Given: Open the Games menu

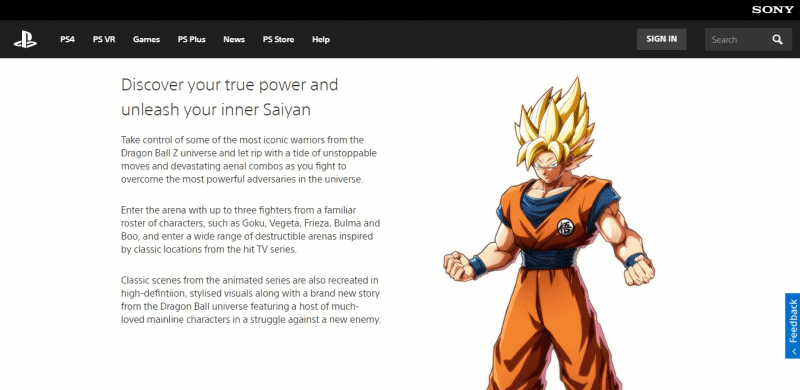Looking at the screenshot, I should (146, 39).
